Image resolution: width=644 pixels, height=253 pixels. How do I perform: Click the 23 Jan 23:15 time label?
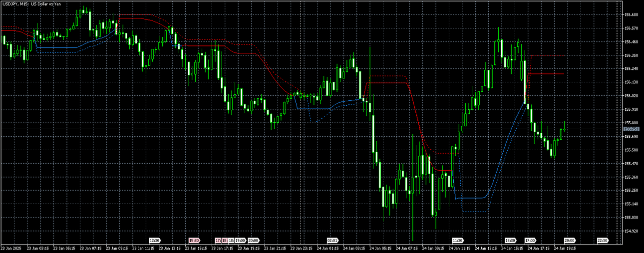pyautogui.click(x=302, y=248)
